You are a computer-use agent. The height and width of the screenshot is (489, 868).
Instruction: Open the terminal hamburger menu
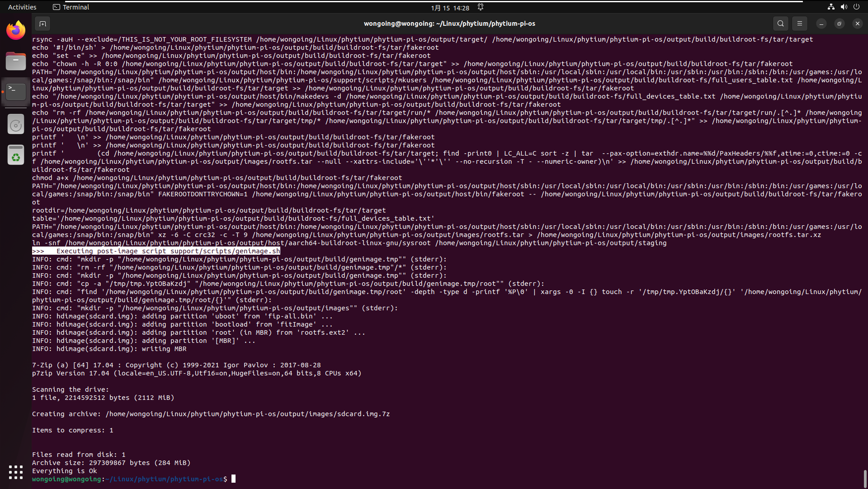click(800, 24)
